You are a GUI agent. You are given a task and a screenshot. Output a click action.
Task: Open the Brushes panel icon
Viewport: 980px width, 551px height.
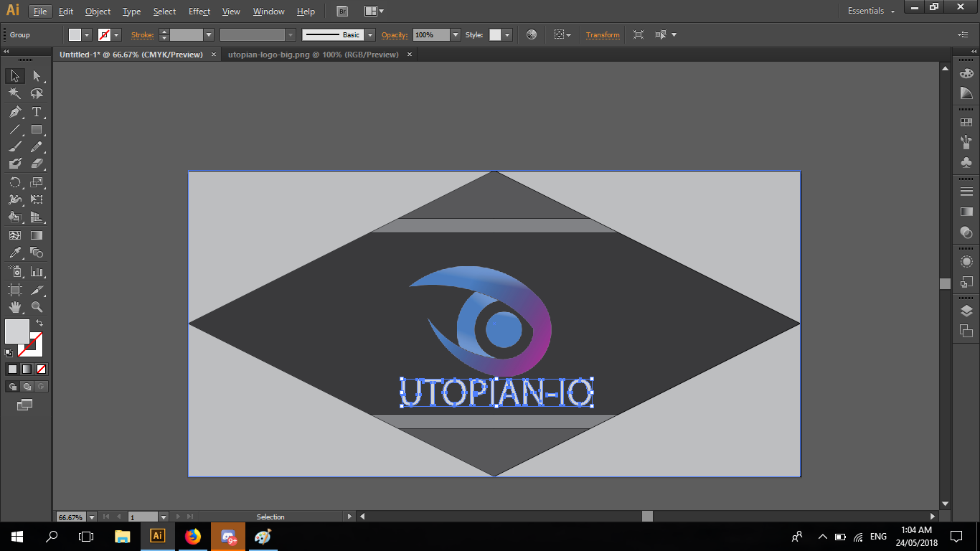pos(966,142)
